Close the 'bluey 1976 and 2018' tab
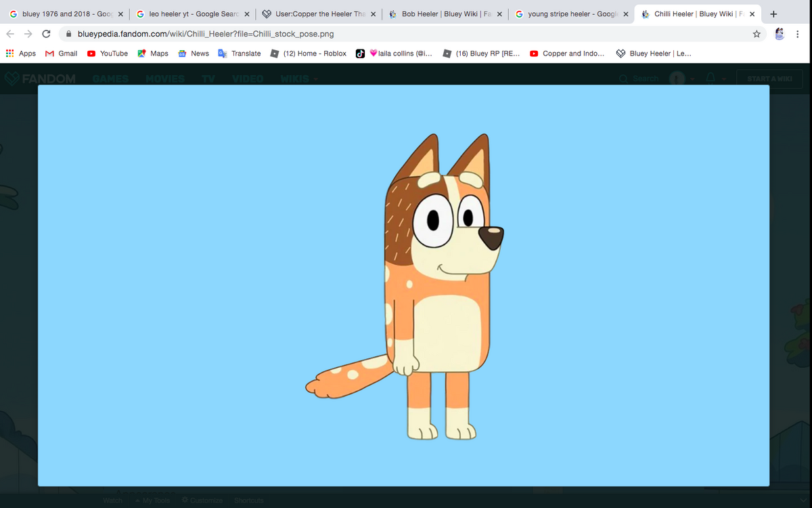This screenshot has width=812, height=508. click(x=120, y=14)
